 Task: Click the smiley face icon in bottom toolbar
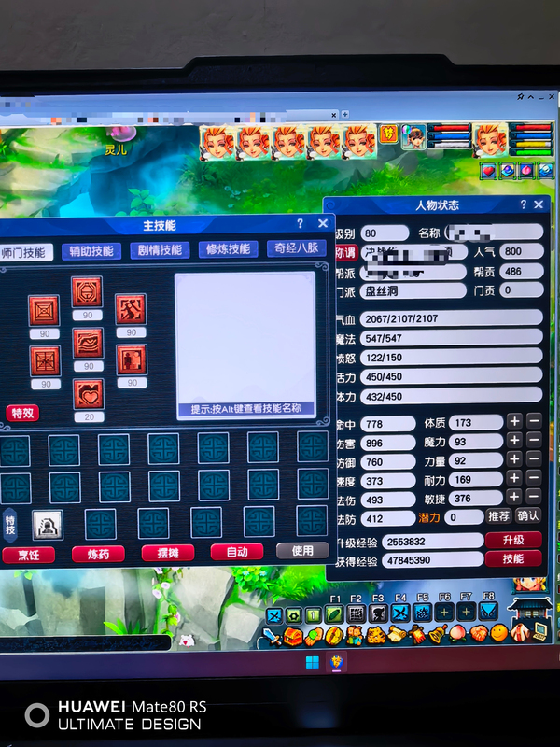pyautogui.click(x=500, y=633)
